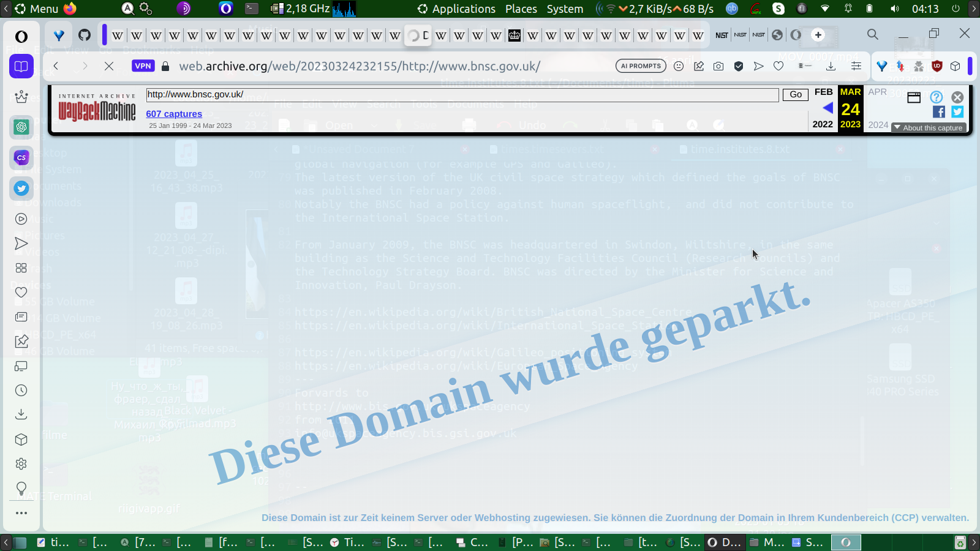This screenshot has height=551, width=980.
Task: Open the downloads icon in the address bar
Action: pyautogui.click(x=831, y=66)
